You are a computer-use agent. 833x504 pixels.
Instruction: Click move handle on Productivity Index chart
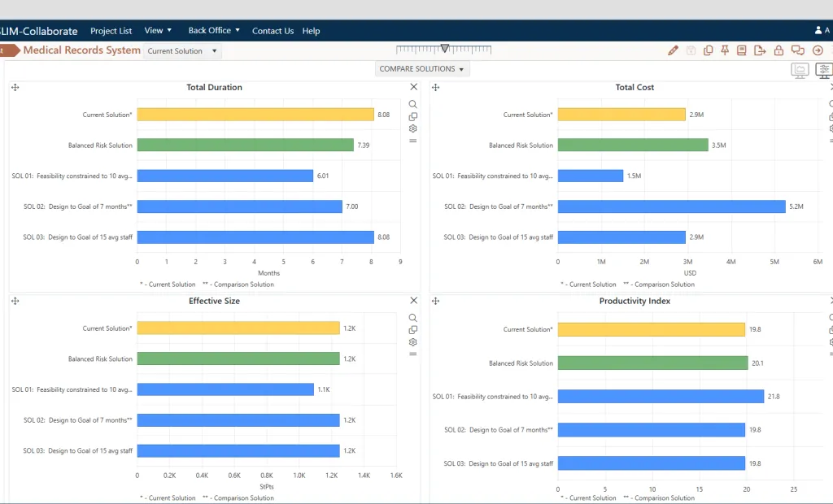tap(436, 301)
